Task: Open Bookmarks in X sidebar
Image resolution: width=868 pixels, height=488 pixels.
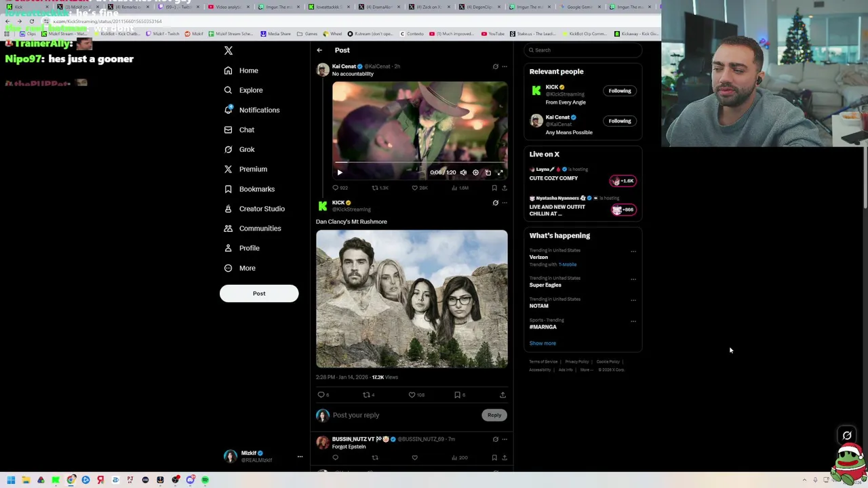Action: click(250, 189)
